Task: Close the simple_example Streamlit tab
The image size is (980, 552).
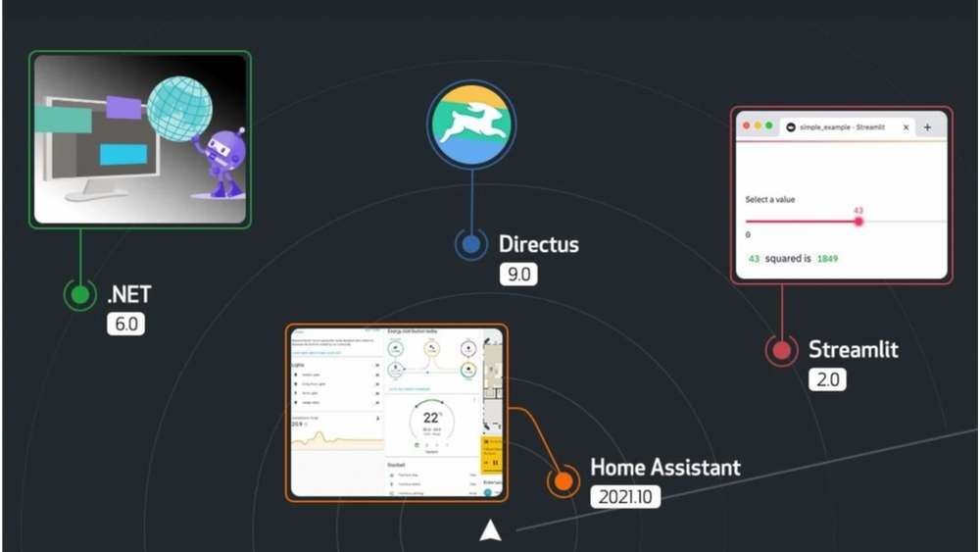Action: 906,127
